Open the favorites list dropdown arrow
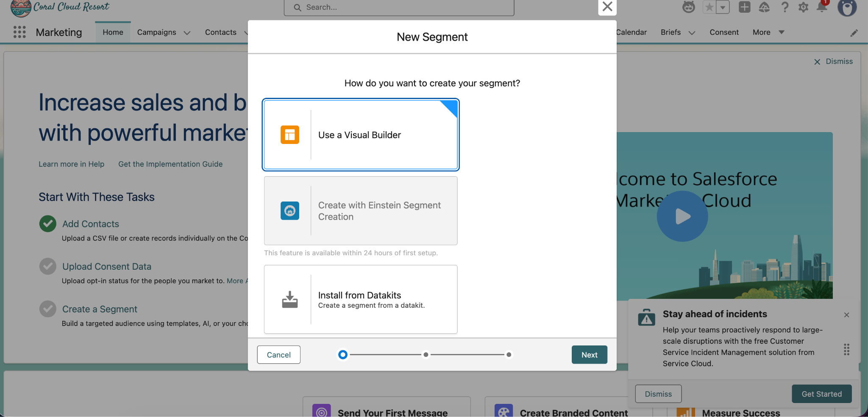Screen dimensions: 868x417 [723, 7]
